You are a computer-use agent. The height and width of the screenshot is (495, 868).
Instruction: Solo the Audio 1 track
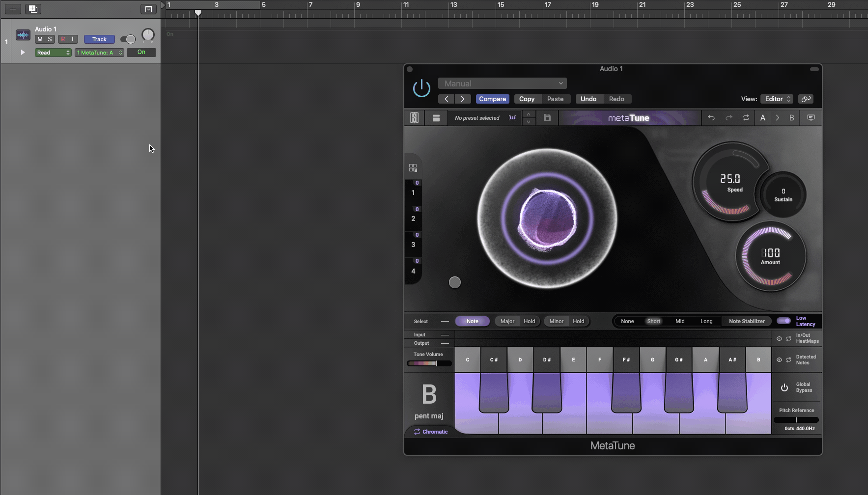50,39
